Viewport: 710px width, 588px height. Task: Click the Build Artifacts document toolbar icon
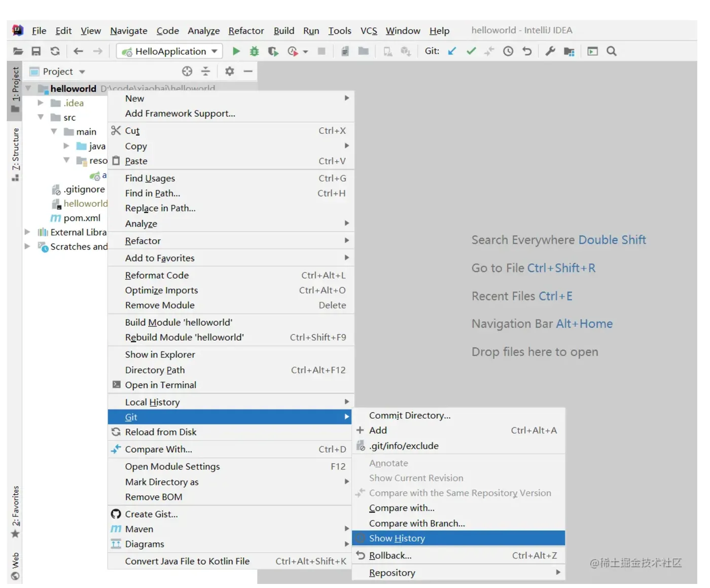pyautogui.click(x=345, y=51)
